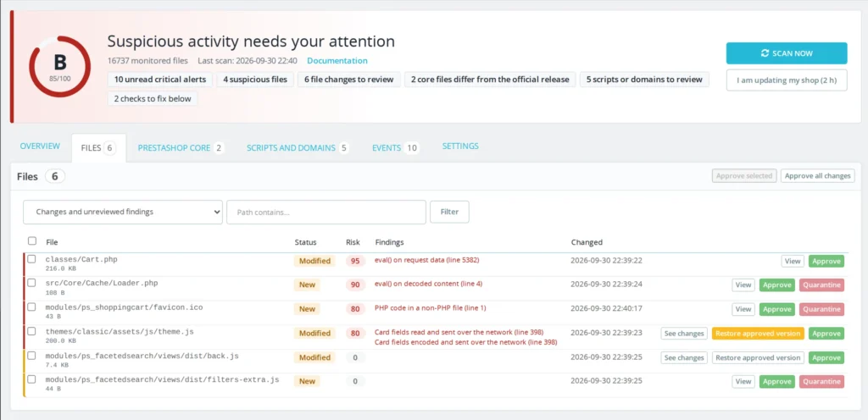Open the PrestaShop Core tab

click(x=181, y=147)
